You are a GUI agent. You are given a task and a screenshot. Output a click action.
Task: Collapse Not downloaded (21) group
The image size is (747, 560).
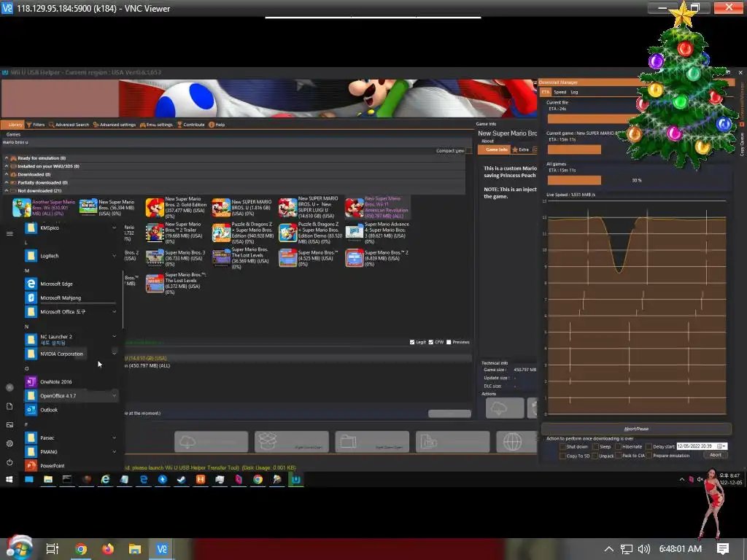(x=6, y=190)
